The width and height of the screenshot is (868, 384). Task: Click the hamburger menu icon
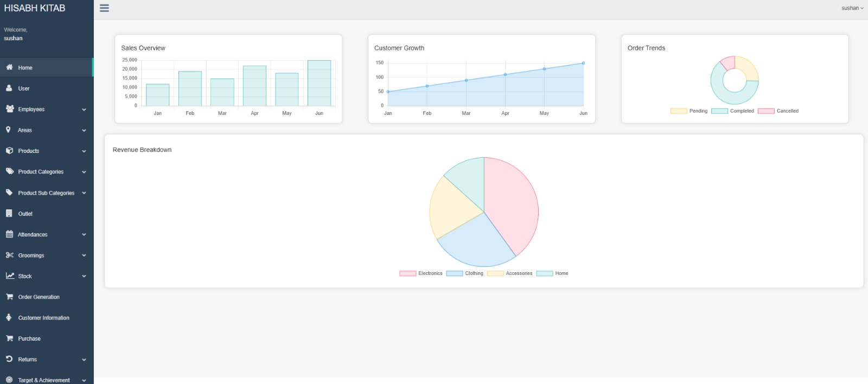tap(104, 8)
